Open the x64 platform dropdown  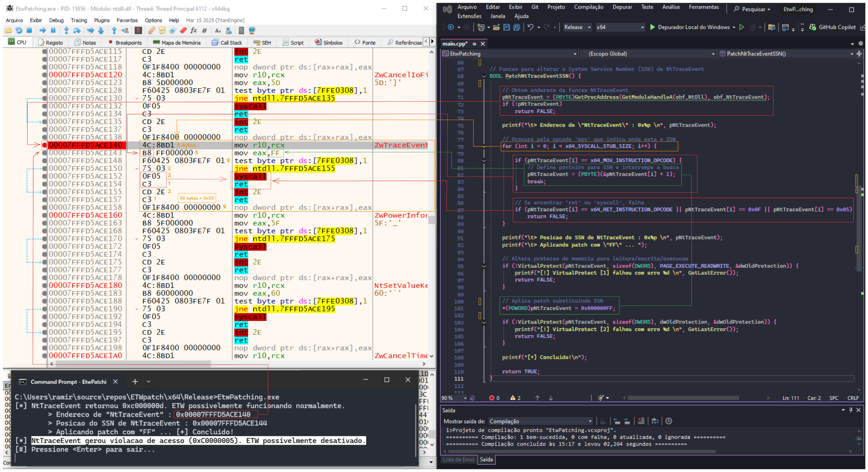coord(619,27)
